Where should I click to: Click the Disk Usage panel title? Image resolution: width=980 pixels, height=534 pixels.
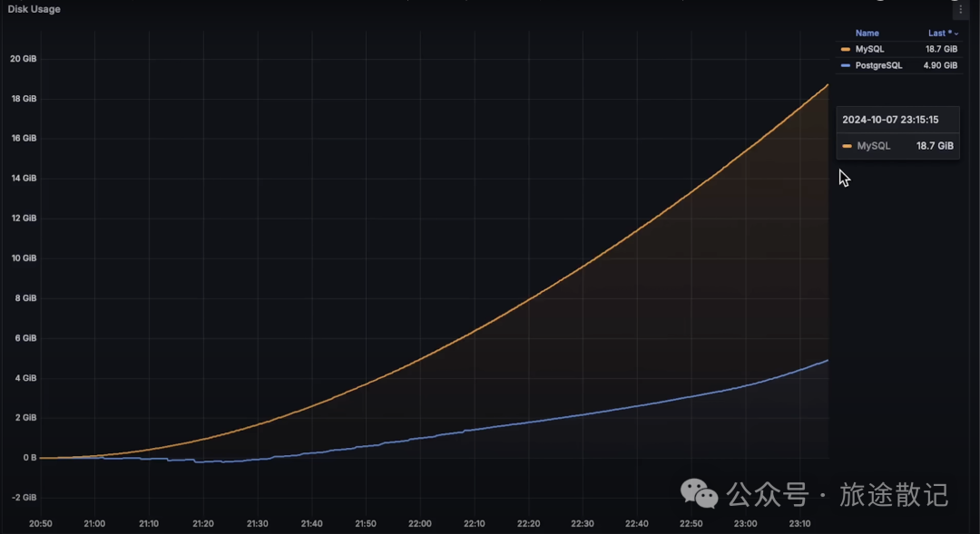point(34,9)
